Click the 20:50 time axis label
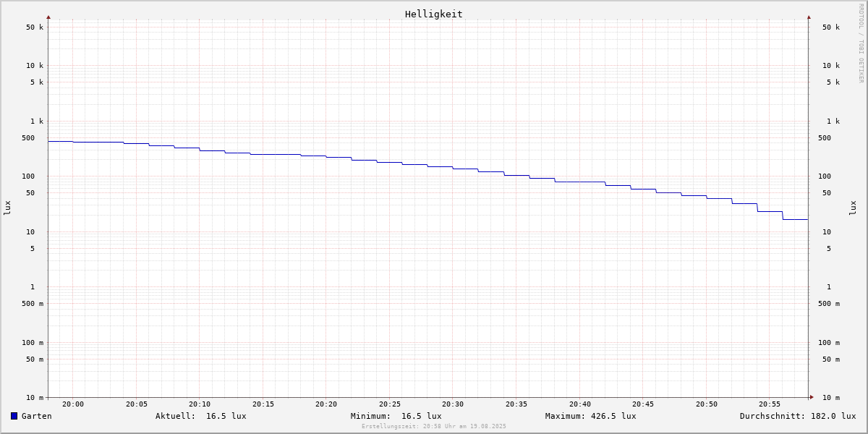The image size is (868, 434). [707, 404]
